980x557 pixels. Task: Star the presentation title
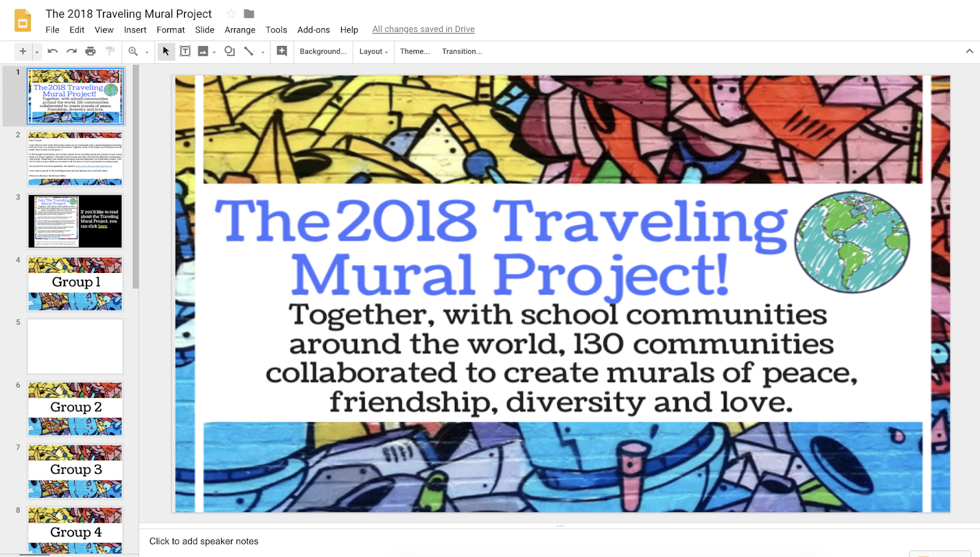[231, 13]
